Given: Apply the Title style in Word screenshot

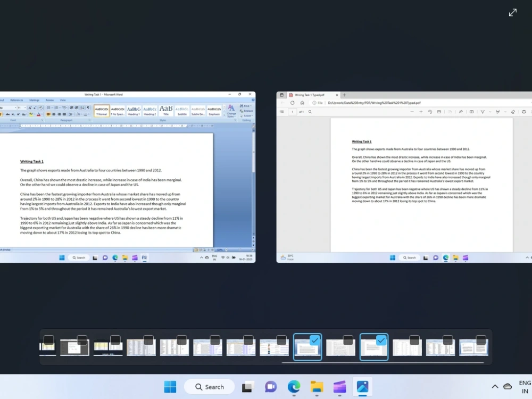Looking at the screenshot, I should point(166,111).
